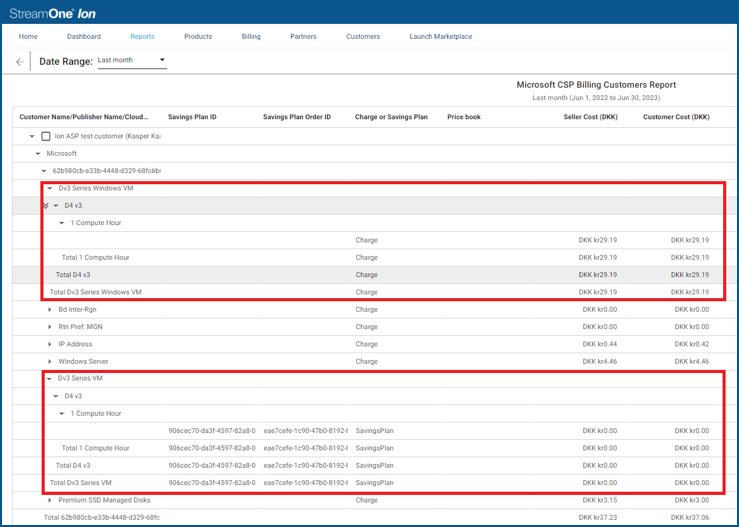Click SavingsPlan cell in Total Dv3 Series VM row
739x527 pixels.
pyautogui.click(x=374, y=483)
